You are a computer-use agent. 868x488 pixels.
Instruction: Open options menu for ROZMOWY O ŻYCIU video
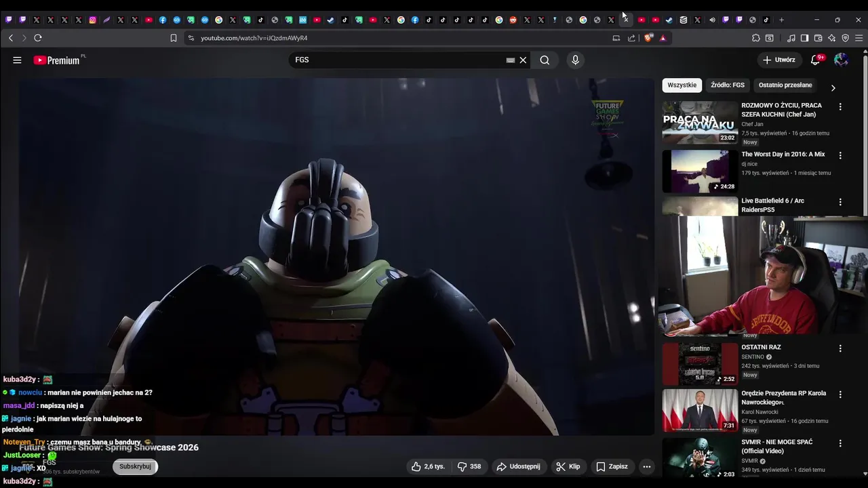[x=840, y=107]
